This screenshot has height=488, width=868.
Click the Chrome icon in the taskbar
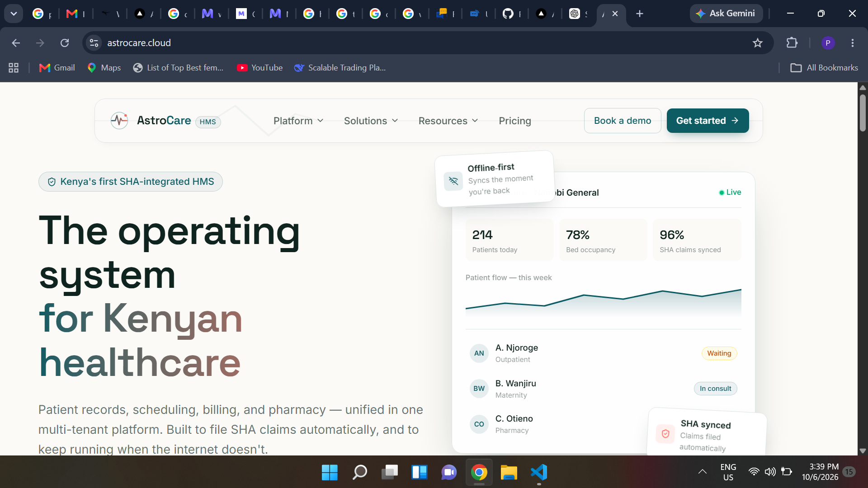[x=479, y=473]
